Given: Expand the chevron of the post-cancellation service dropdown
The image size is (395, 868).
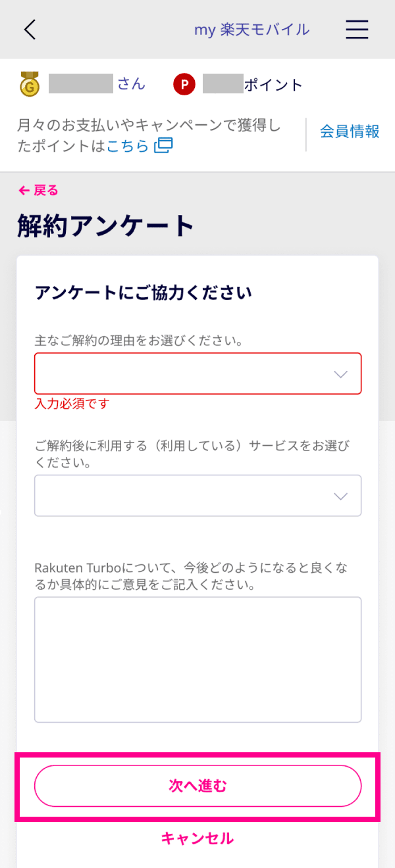Looking at the screenshot, I should [340, 496].
